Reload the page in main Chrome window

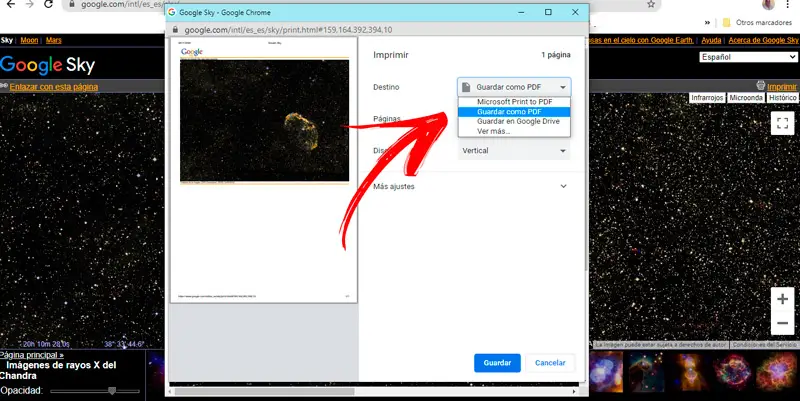tap(48, 4)
